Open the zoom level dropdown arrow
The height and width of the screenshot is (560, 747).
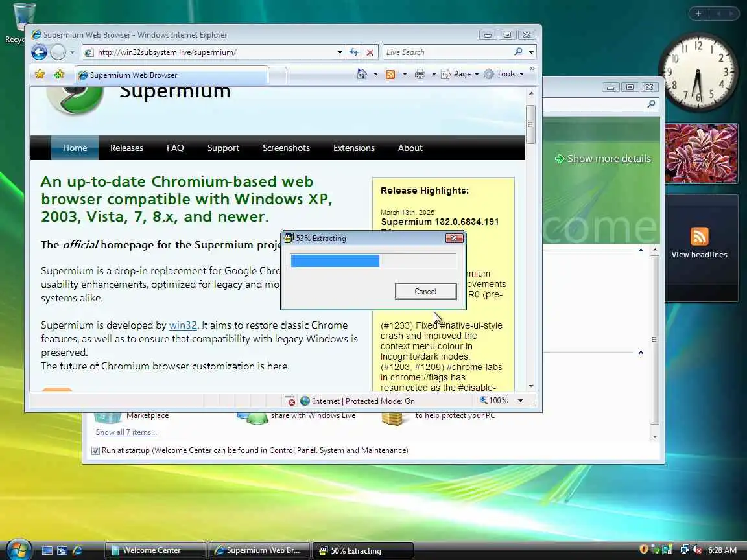coord(520,401)
